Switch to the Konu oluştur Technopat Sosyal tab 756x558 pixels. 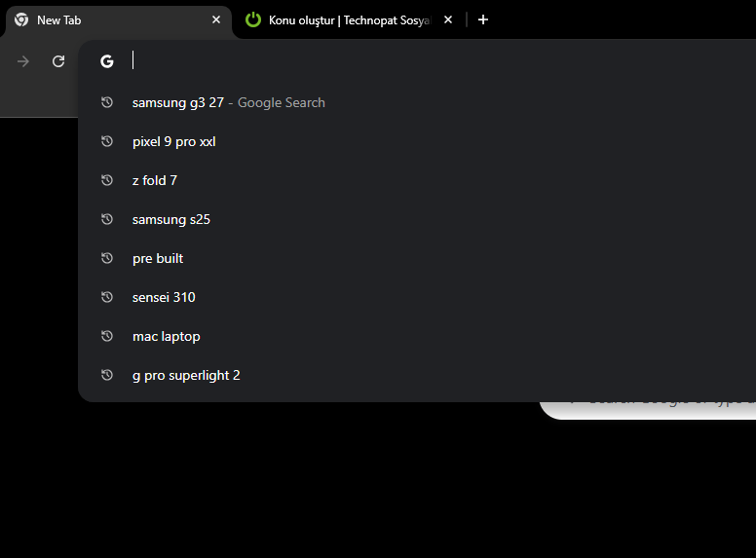350,20
